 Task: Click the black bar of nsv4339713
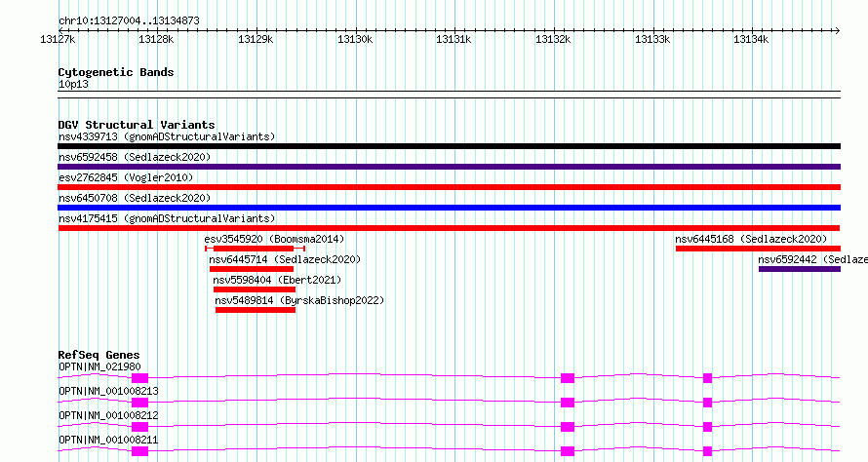click(x=449, y=146)
